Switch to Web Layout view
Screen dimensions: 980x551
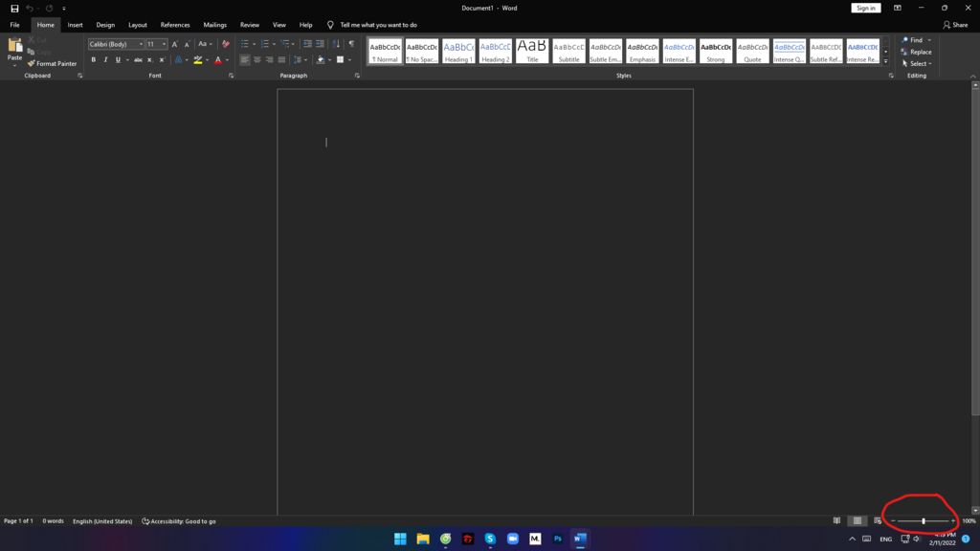878,520
